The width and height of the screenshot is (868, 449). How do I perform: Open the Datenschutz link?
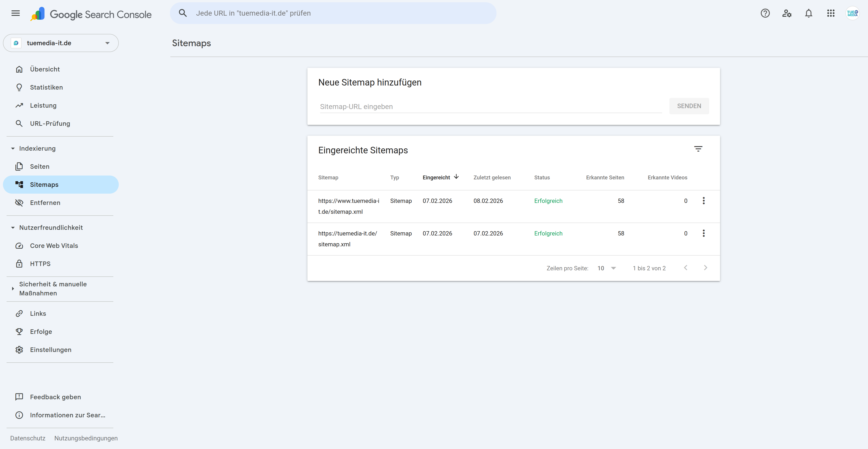[28, 438]
